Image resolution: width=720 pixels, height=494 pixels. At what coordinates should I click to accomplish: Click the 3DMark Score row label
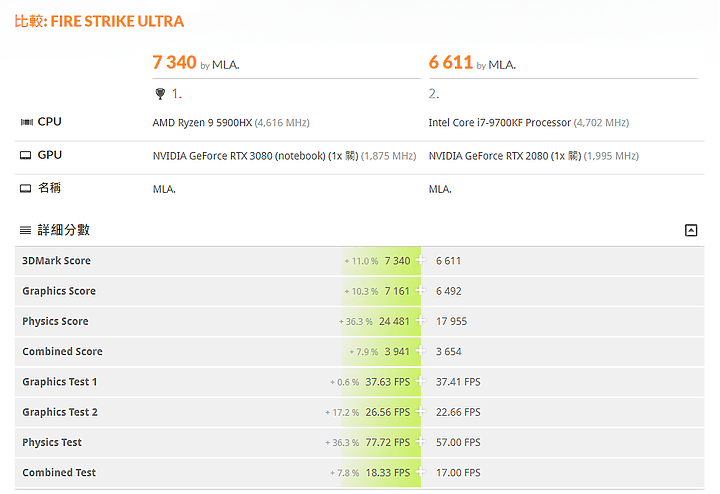click(56, 261)
